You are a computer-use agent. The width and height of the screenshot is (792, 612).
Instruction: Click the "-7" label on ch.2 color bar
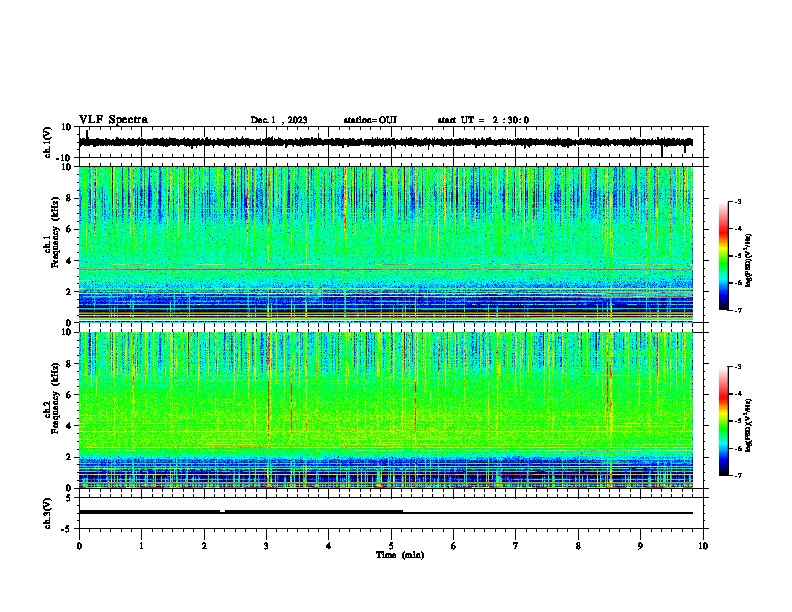coord(737,475)
